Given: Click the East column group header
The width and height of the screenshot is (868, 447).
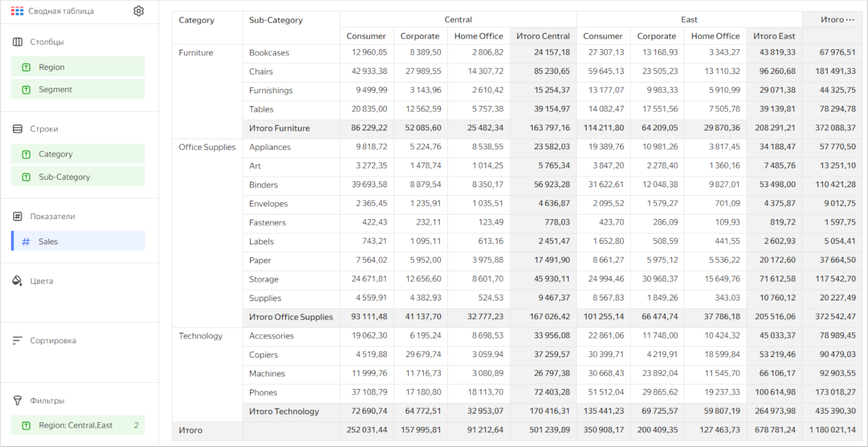Looking at the screenshot, I should [x=689, y=19].
